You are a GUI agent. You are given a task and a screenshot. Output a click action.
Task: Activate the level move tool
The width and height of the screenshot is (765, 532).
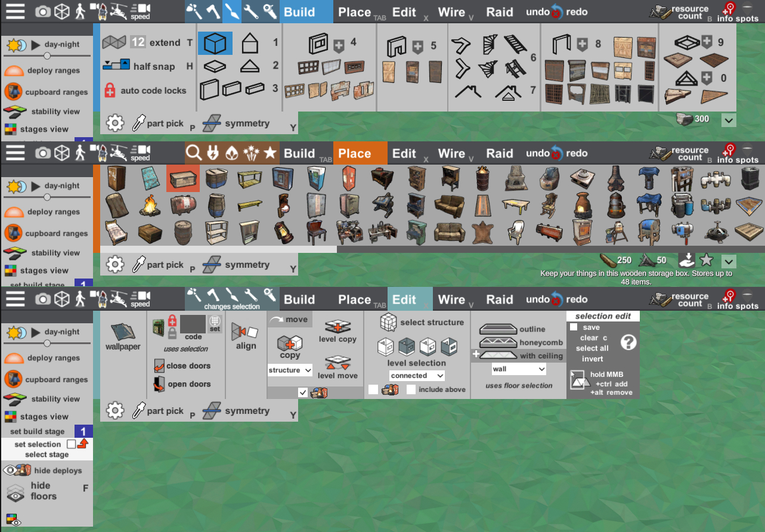click(337, 366)
